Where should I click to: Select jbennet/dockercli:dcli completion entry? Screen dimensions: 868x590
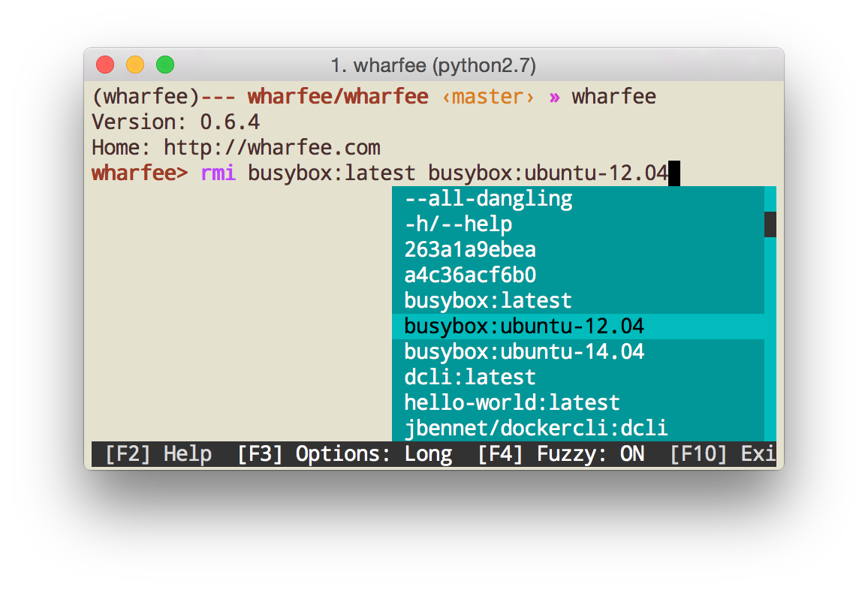coord(578,429)
